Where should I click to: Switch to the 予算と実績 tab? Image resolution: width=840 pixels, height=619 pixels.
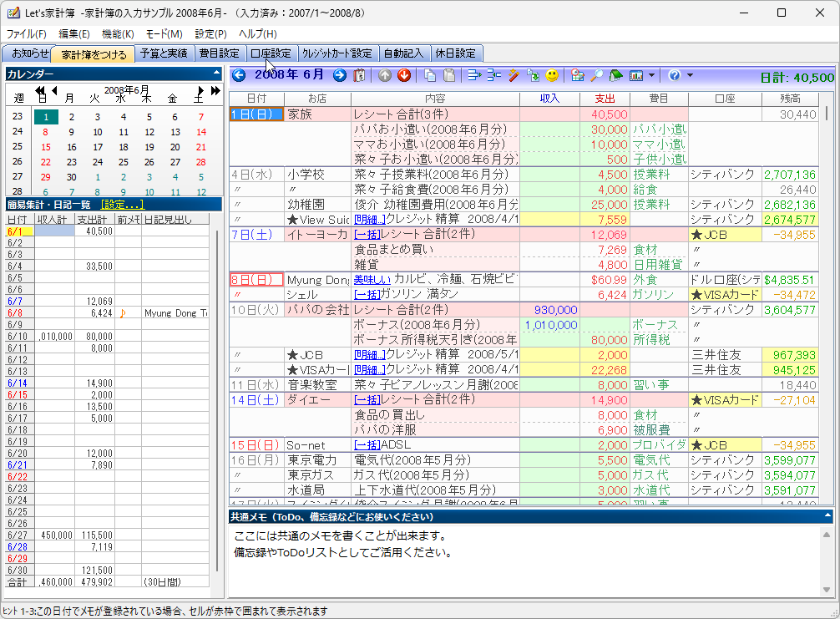click(x=166, y=52)
